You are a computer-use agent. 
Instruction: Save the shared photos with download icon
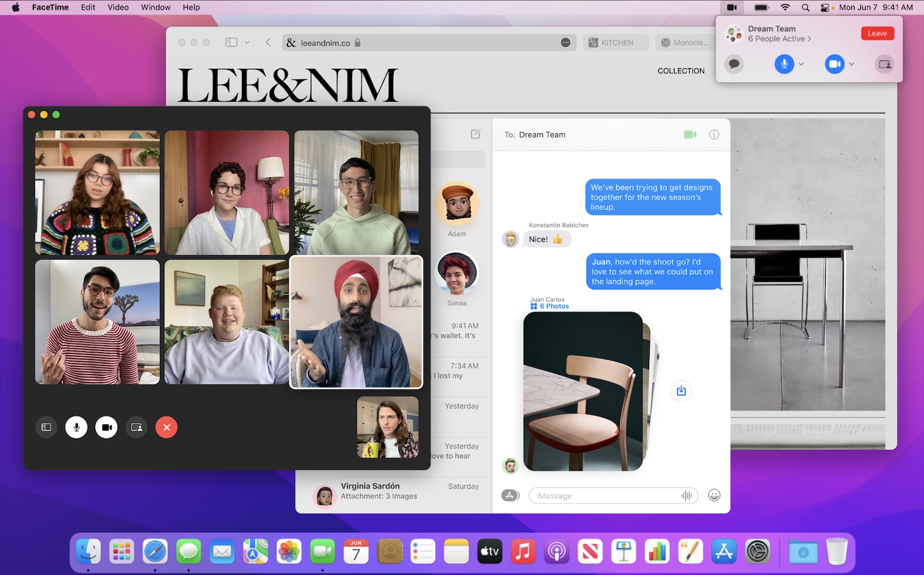pos(681,391)
